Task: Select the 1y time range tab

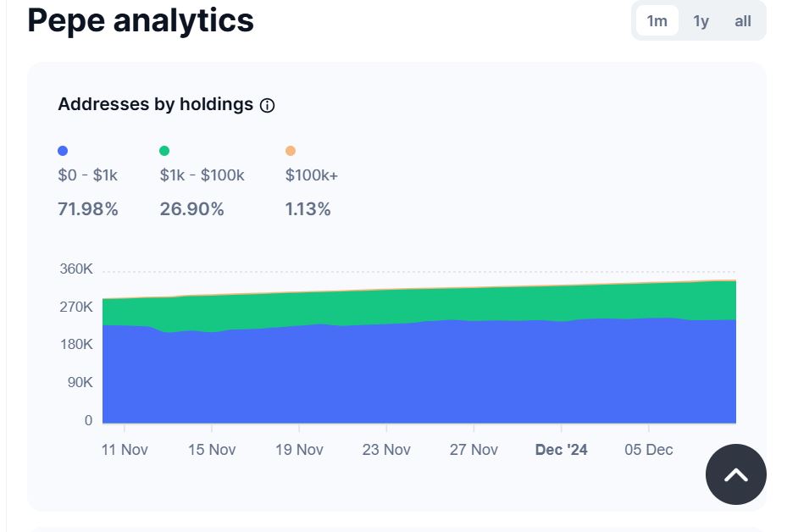Action: [x=701, y=21]
